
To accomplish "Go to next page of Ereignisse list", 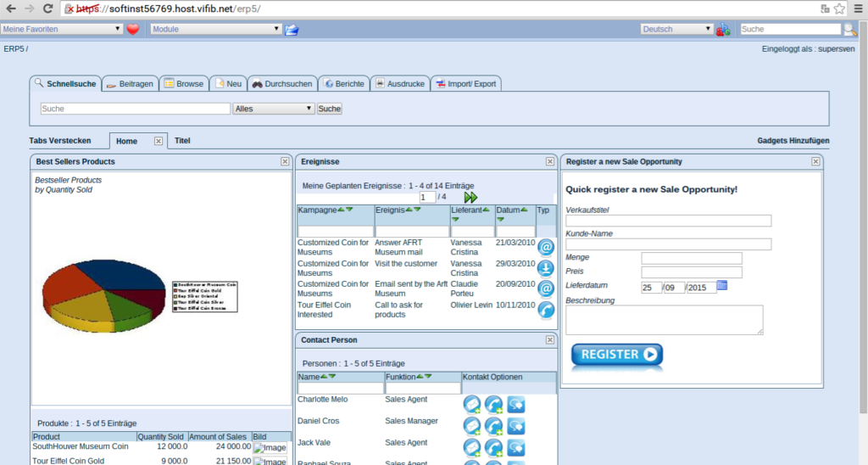I will pyautogui.click(x=470, y=197).
